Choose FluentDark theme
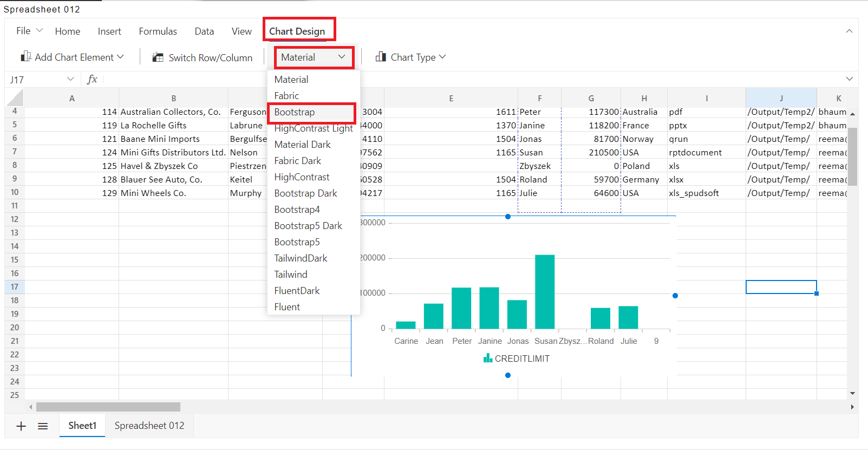This screenshot has height=450, width=868. (x=314, y=291)
